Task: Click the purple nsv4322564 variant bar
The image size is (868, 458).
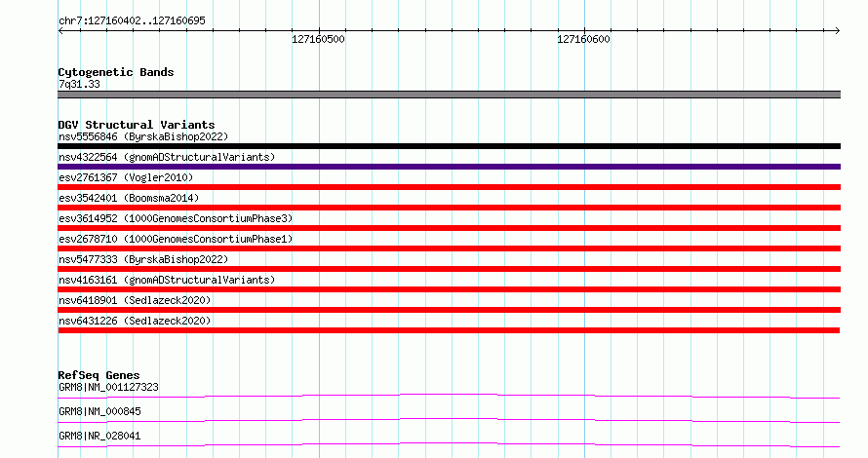Action: click(x=449, y=167)
